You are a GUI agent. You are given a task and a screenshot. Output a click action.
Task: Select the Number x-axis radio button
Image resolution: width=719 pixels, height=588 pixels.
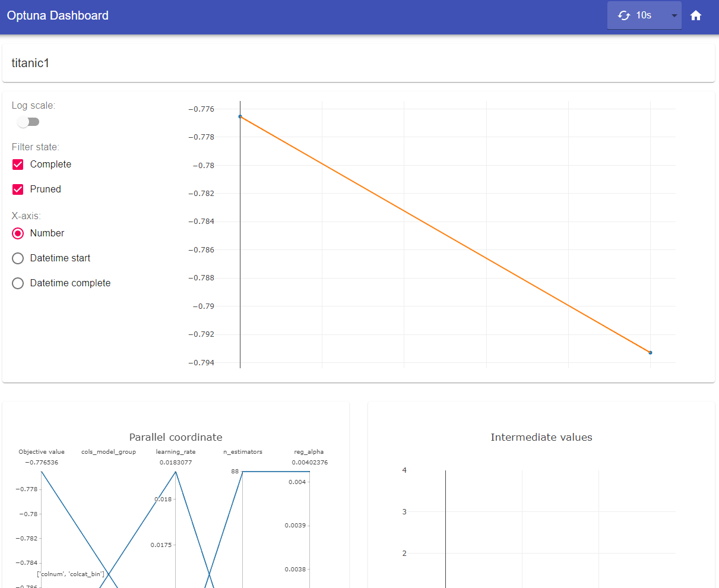18,233
